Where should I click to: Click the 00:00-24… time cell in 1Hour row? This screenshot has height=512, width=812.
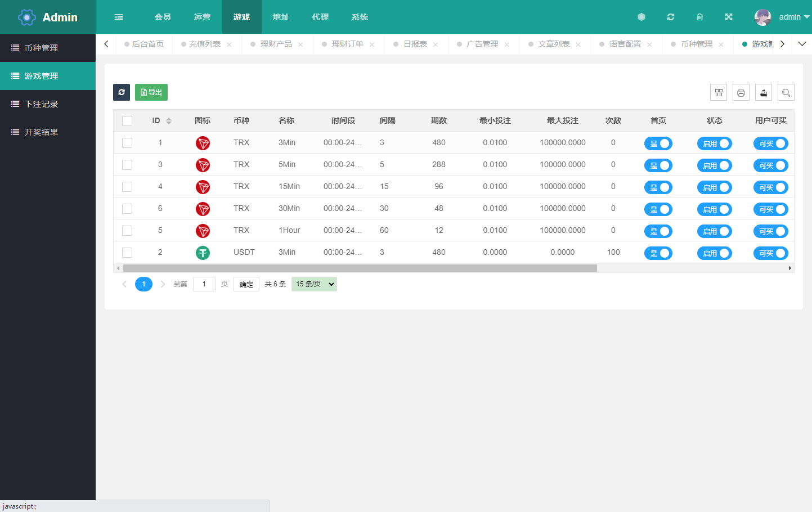343,231
